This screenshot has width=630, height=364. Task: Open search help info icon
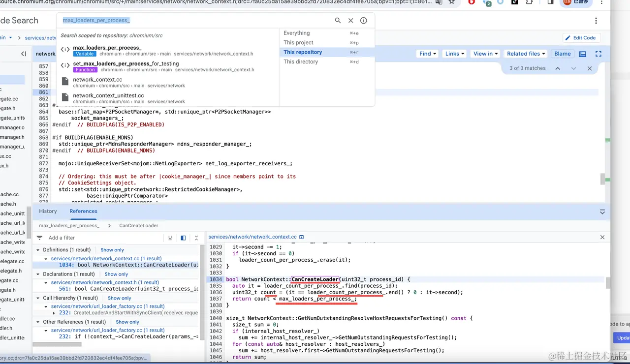click(x=364, y=21)
